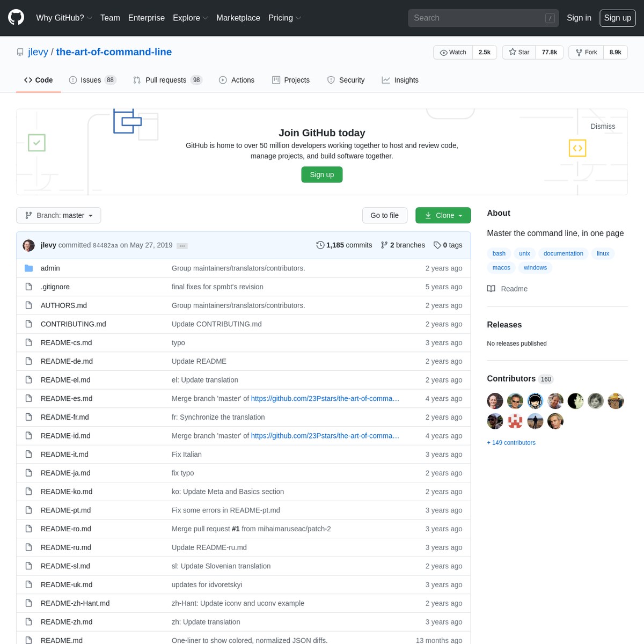Select the Code tab
Viewport: 644px width, 644px height.
click(x=38, y=80)
